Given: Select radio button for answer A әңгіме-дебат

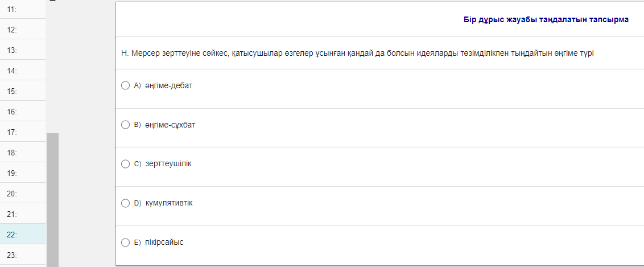Looking at the screenshot, I should coord(126,85).
